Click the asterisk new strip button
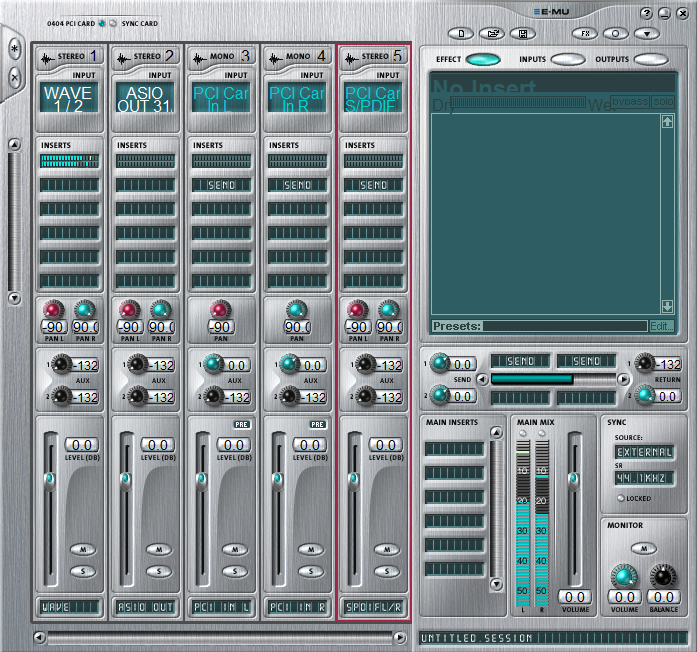Image resolution: width=697 pixels, height=652 pixels. [x=15, y=48]
